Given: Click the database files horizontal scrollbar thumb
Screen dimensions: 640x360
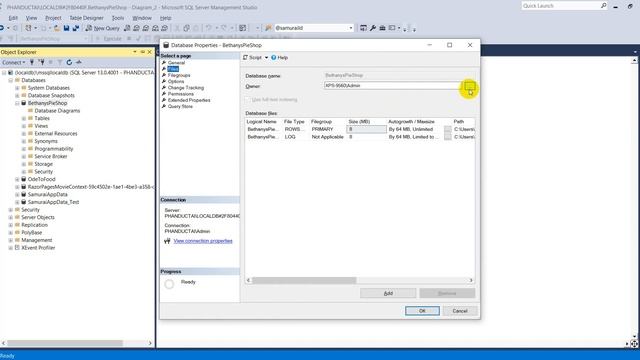Looking at the screenshot, I should pos(304,280).
